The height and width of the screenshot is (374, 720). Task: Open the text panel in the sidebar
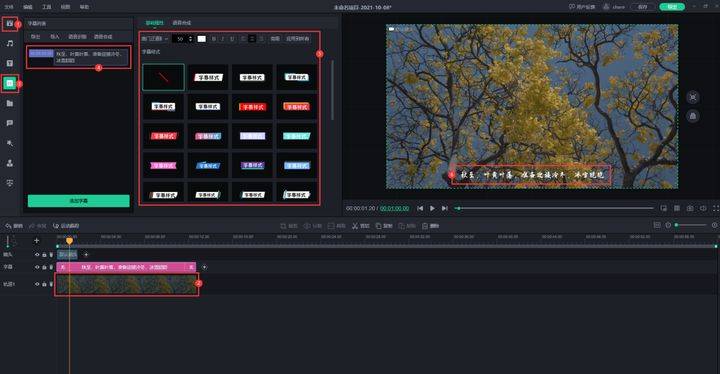pos(10,63)
